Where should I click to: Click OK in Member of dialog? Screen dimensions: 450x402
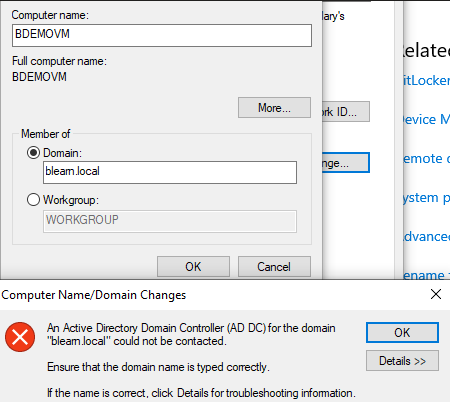(x=193, y=267)
